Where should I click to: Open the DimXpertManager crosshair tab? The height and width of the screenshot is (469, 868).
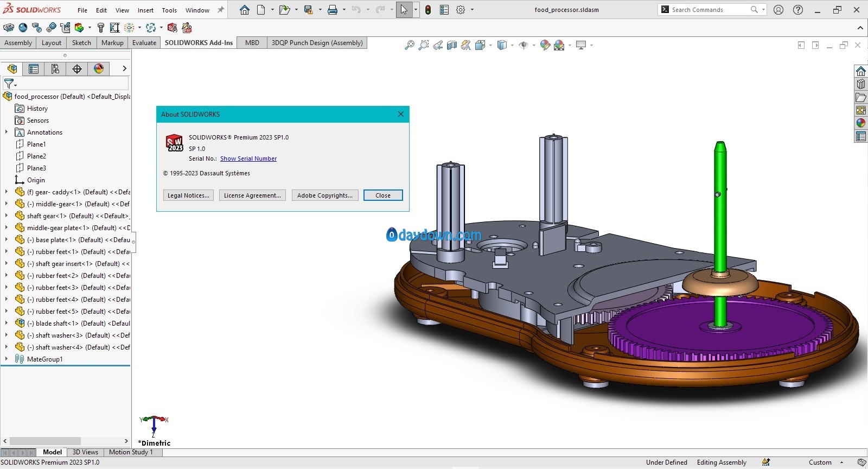point(77,69)
